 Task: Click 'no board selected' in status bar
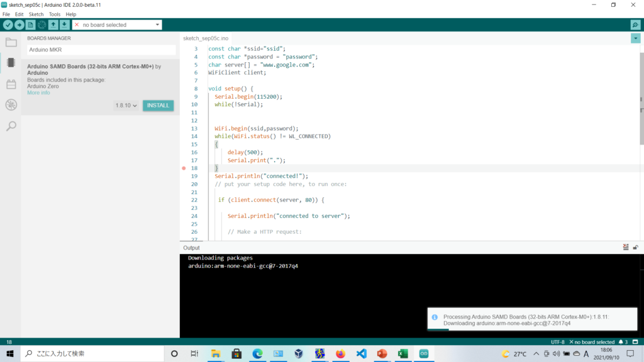[x=592, y=342]
